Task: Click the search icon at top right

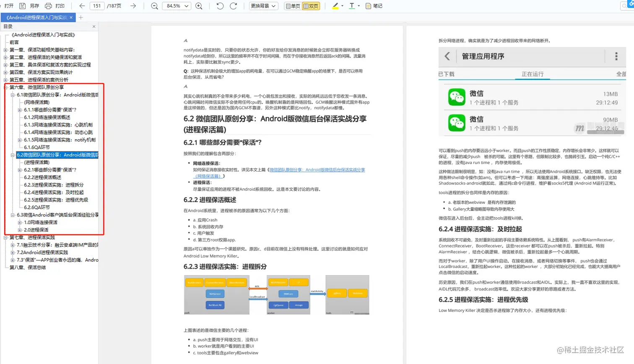Action: coord(625,6)
